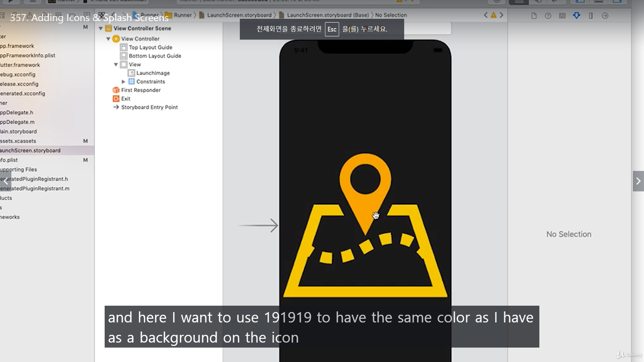Click LaunchScreen.storyboard (Base) breadcrumb
This screenshot has width=644, height=362.
pos(327,15)
